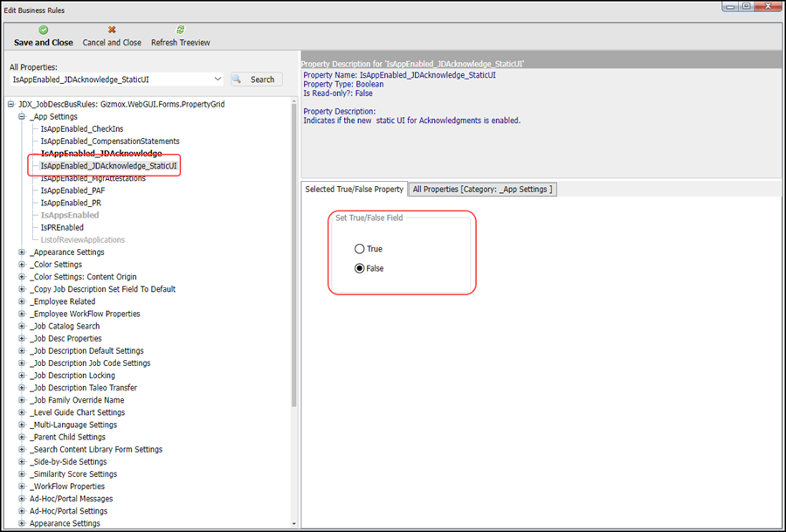Select the IsPREnabled property
This screenshot has width=786, height=532.
click(62, 227)
